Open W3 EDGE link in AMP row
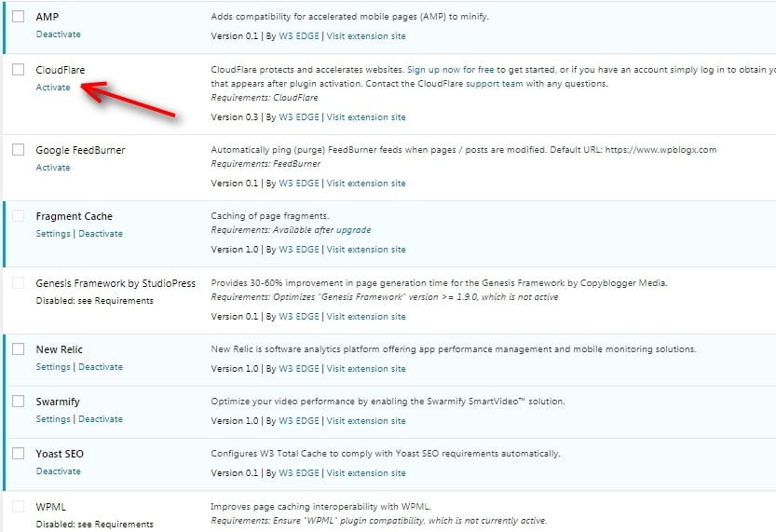The image size is (776, 532). [x=299, y=36]
